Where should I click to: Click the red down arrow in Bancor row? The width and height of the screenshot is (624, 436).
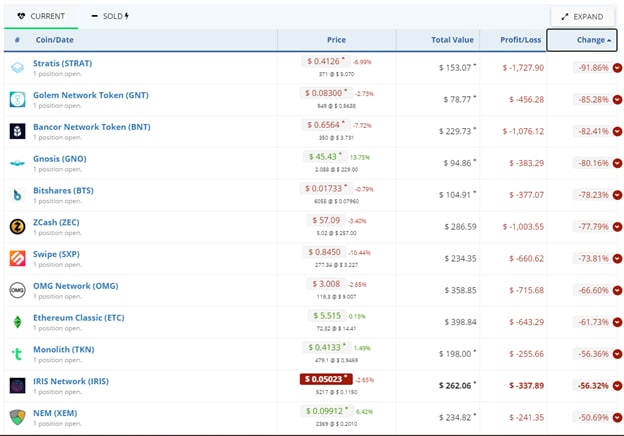(x=617, y=131)
